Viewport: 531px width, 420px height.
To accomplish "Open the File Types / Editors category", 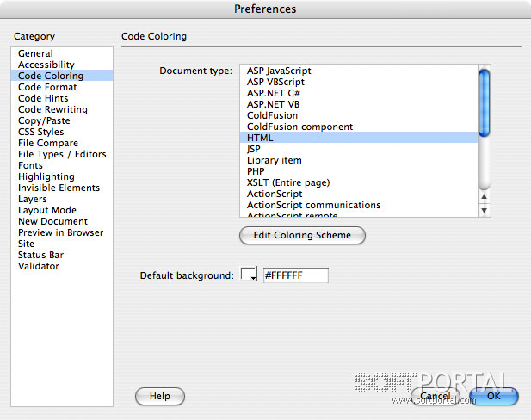I will tap(62, 154).
